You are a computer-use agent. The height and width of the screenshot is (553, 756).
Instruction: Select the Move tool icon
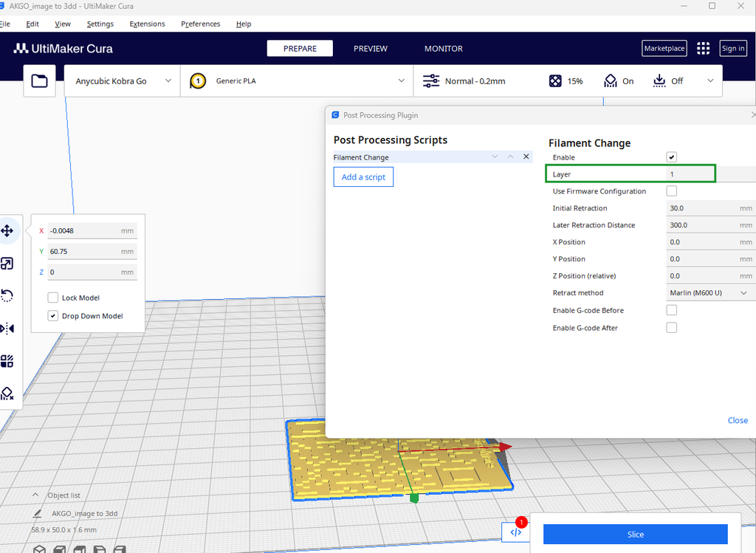pos(7,230)
